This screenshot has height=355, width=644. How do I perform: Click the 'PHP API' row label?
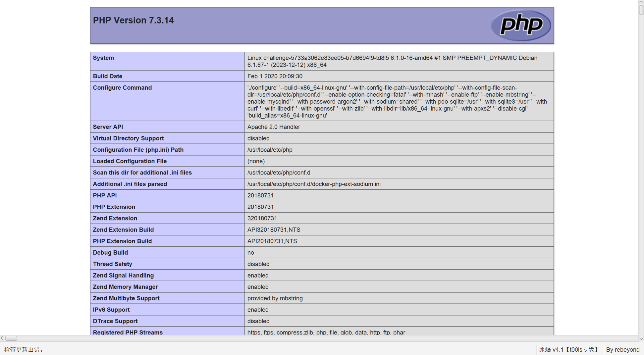pyautogui.click(x=105, y=195)
